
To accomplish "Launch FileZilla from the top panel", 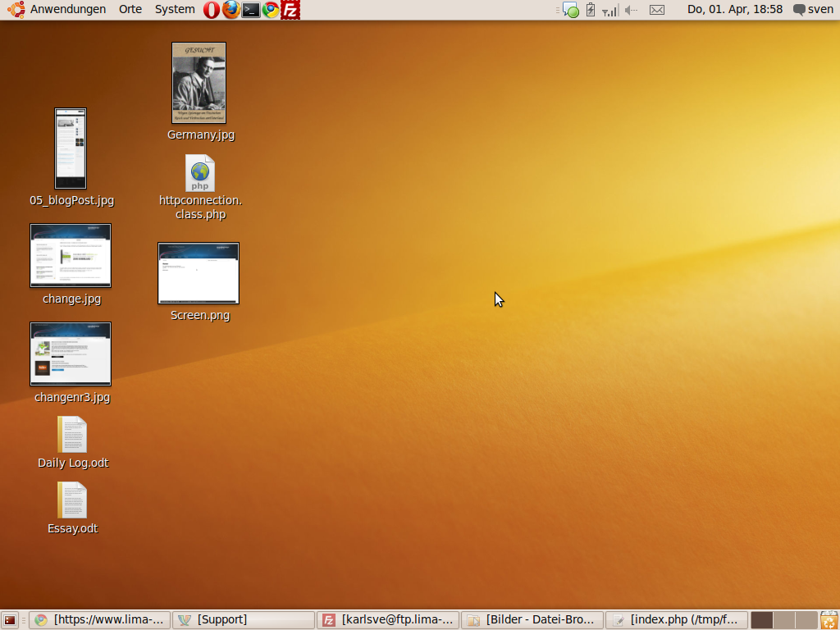I will click(290, 10).
